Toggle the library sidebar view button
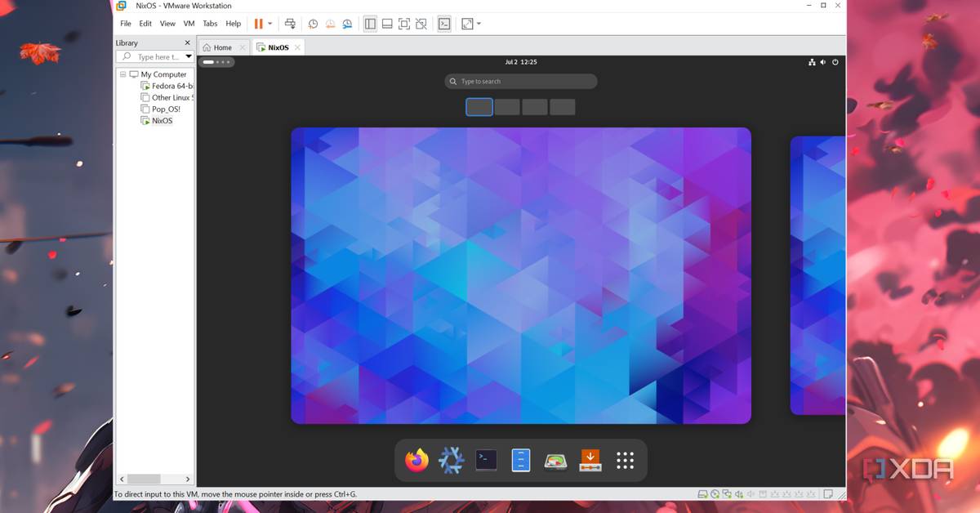The width and height of the screenshot is (980, 513). click(369, 24)
